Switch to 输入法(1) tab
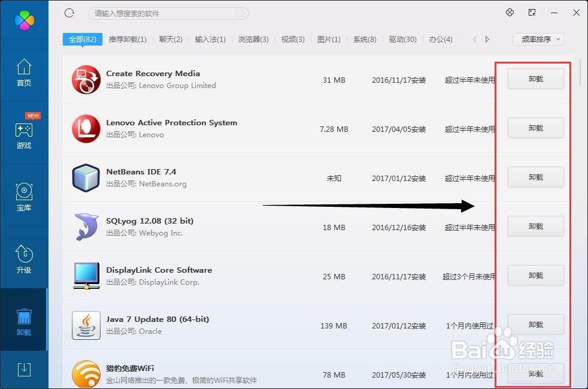 [x=210, y=39]
